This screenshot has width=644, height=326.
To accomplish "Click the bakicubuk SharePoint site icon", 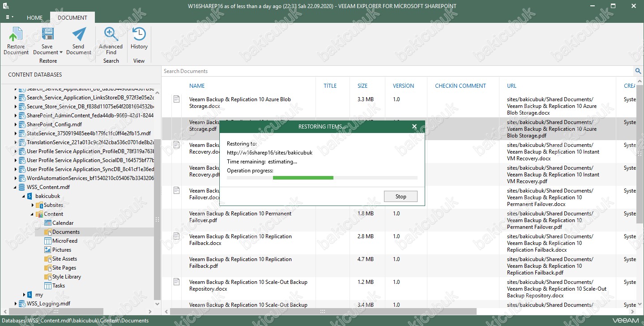I will pyautogui.click(x=30, y=196).
